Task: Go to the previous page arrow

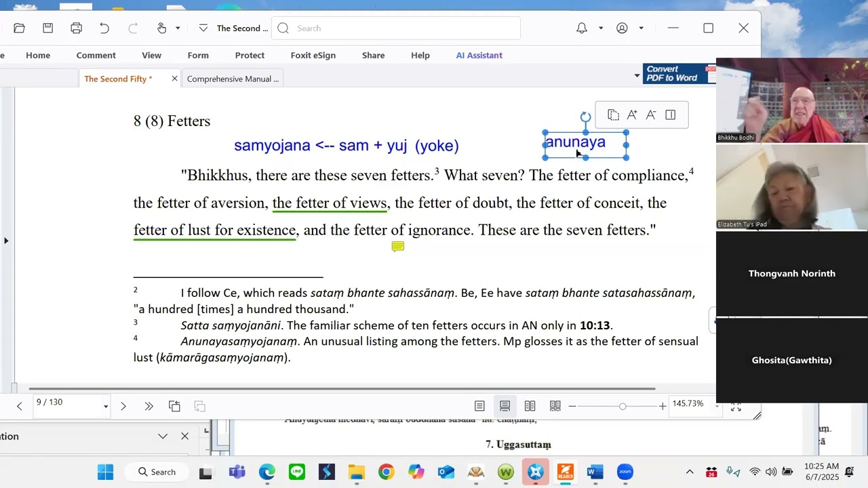Action: pyautogui.click(x=19, y=406)
